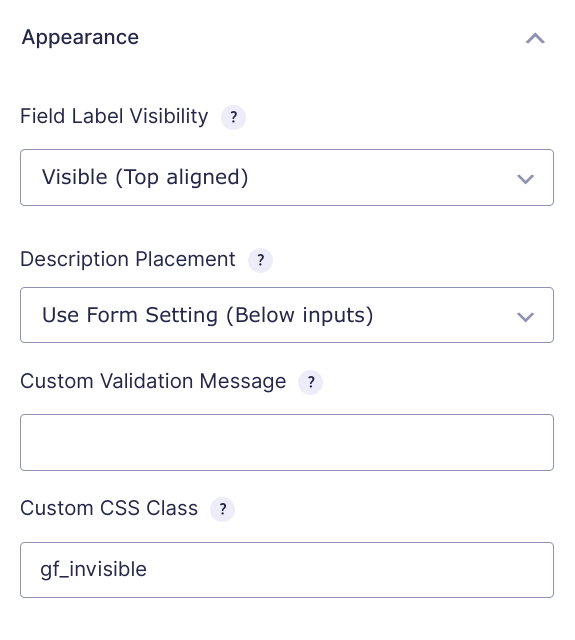This screenshot has width=575, height=640.
Task: Open the Field Label Visibility dropdown
Action: pos(287,178)
